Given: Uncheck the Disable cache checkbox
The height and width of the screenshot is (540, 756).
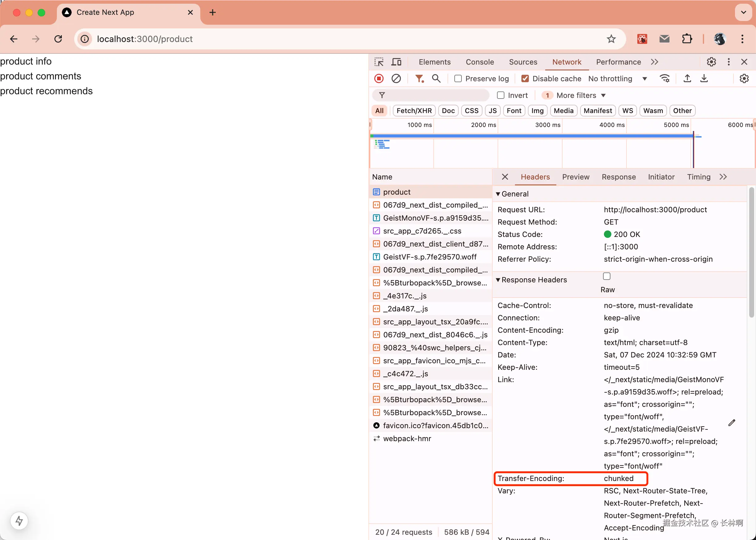Looking at the screenshot, I should pos(525,78).
